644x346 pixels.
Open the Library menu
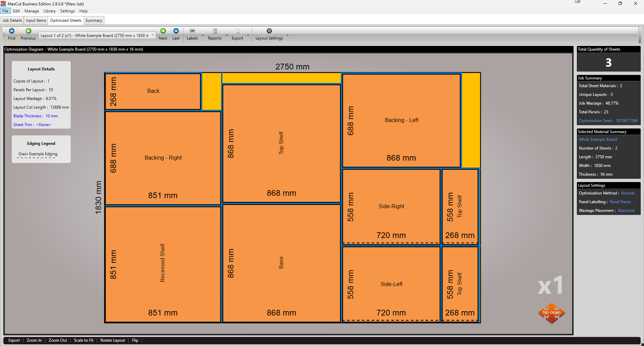point(50,11)
